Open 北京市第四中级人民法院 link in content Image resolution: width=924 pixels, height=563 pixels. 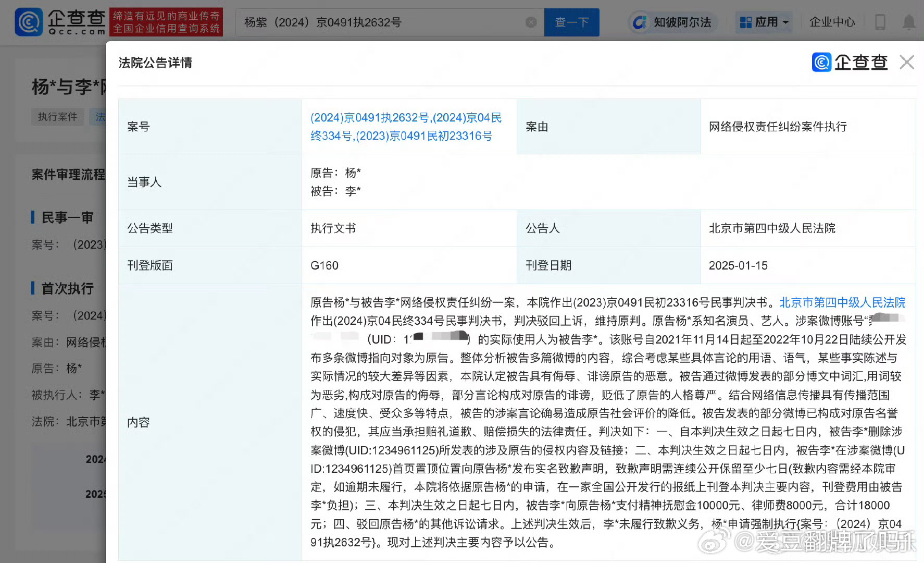pos(842,302)
